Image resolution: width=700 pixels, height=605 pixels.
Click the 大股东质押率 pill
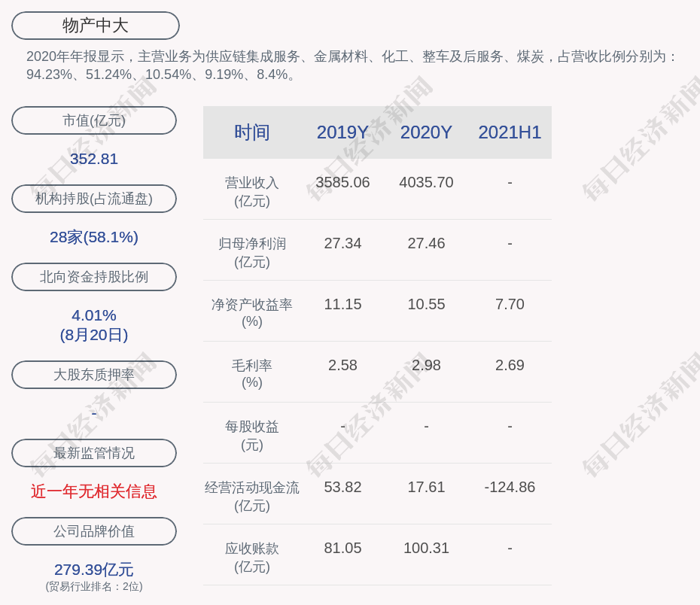pyautogui.click(x=94, y=374)
